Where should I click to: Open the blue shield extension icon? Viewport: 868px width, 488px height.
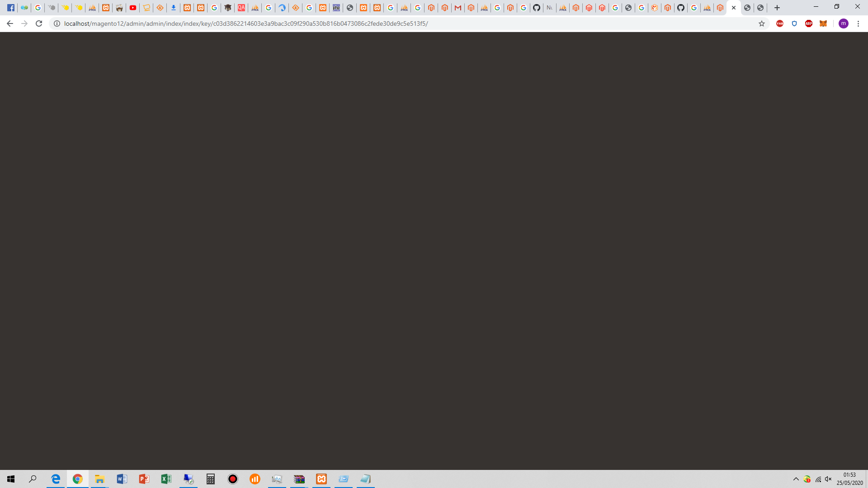(794, 23)
